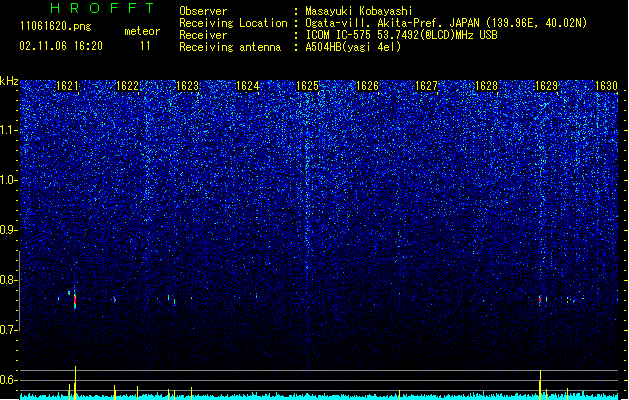This screenshot has height=400, width=629.
Task: Click the Receiving Location label
Action: [233, 23]
